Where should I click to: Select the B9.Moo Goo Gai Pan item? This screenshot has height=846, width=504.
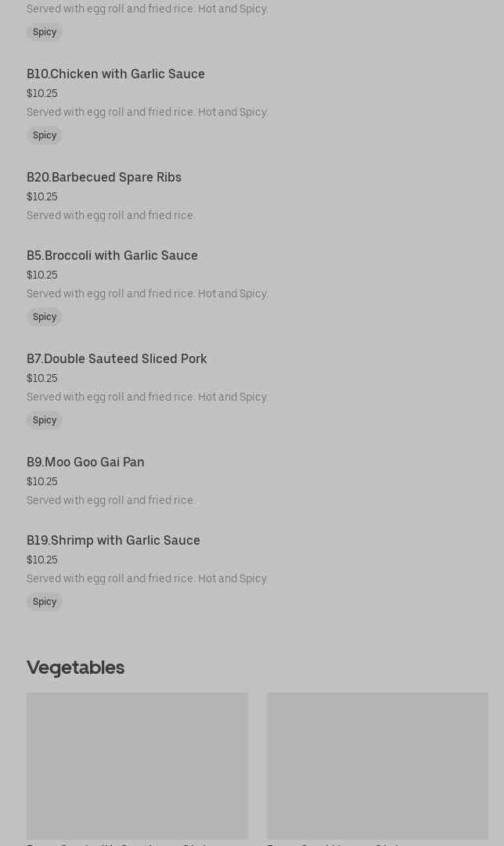pyautogui.click(x=85, y=463)
